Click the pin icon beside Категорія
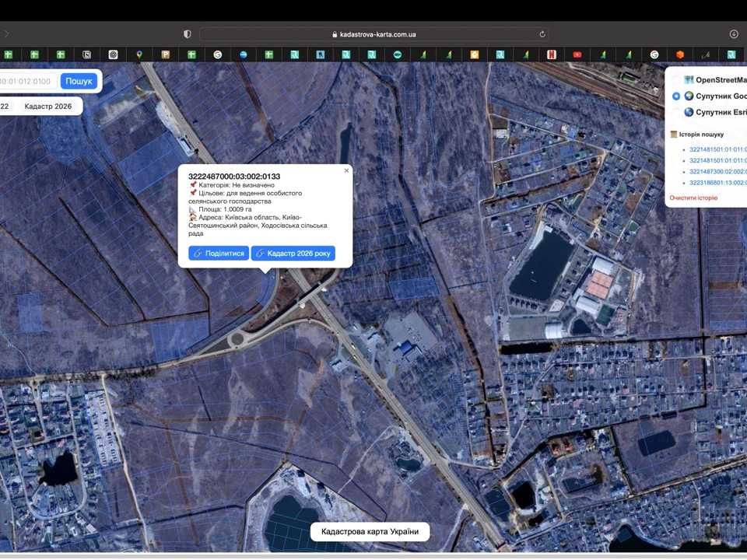Viewport: 747px width, 560px height. [x=193, y=185]
